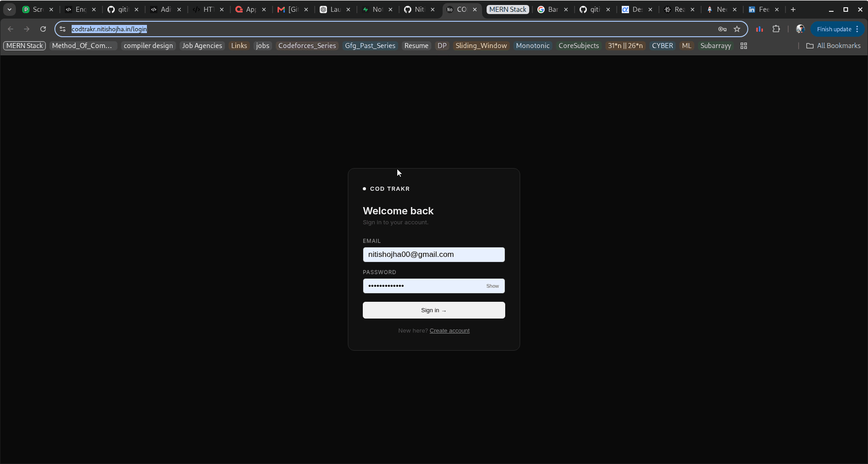
Task: Click the Email input field
Action: click(x=434, y=255)
